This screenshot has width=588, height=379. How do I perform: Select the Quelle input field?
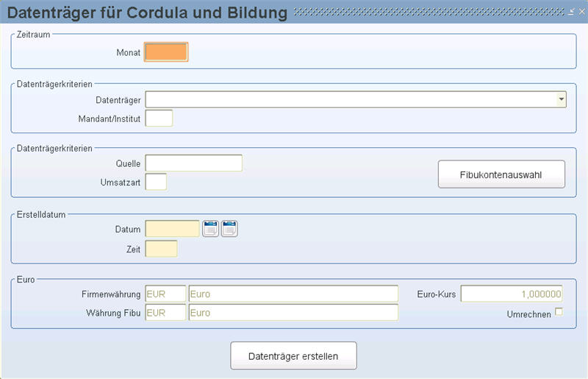pyautogui.click(x=194, y=163)
